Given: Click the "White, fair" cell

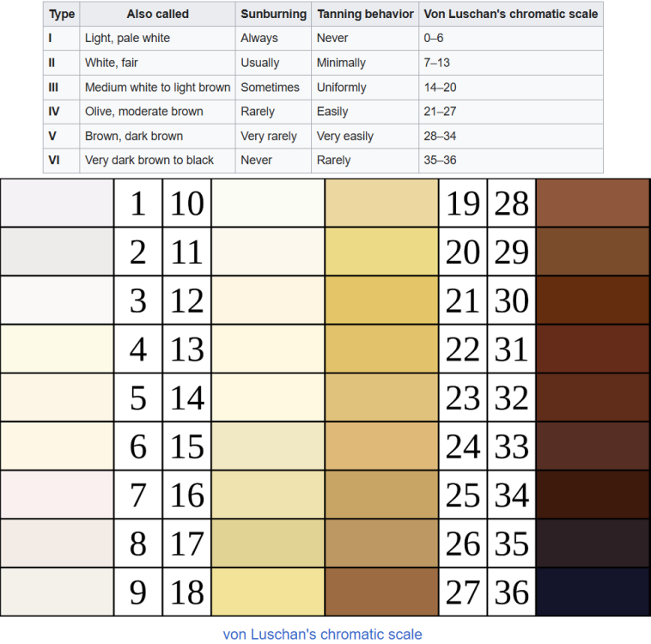Looking at the screenshot, I should click(158, 63).
